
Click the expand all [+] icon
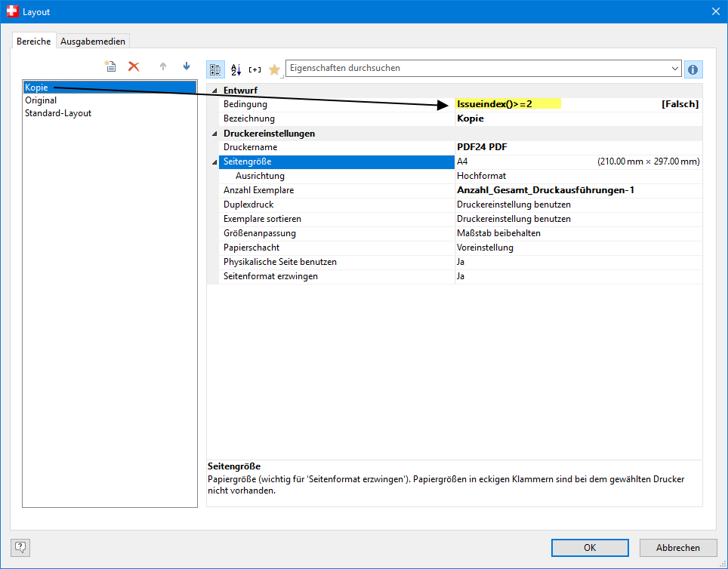tap(255, 69)
